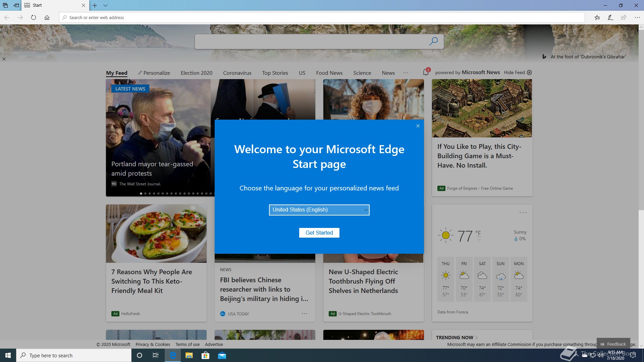Open Food News tab
644x362 pixels.
coord(329,73)
